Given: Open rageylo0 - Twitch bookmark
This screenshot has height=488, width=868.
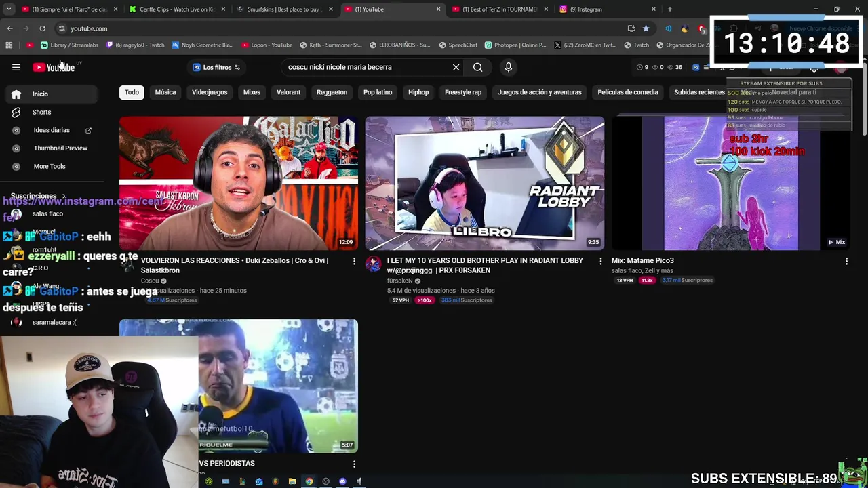Looking at the screenshot, I should [x=135, y=45].
